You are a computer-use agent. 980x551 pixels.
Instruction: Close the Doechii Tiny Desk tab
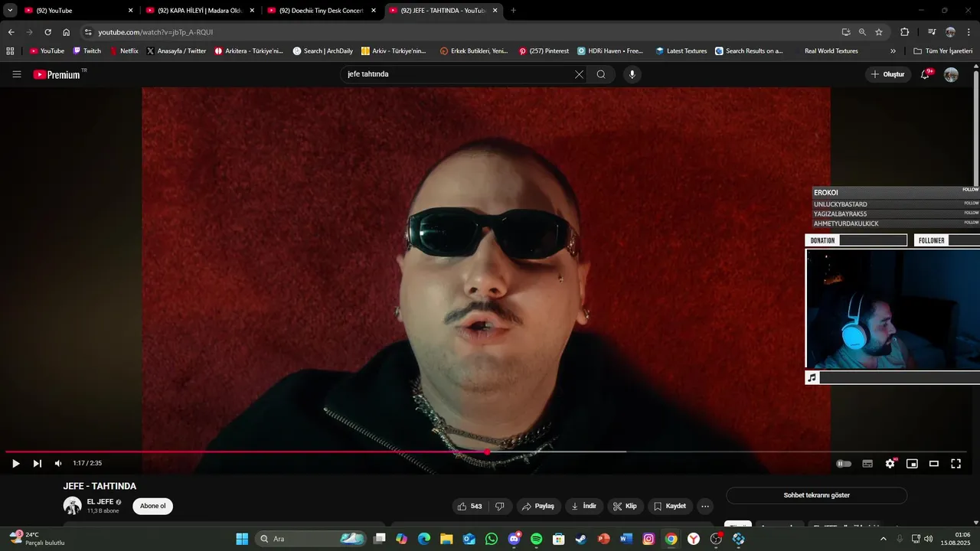374,11
